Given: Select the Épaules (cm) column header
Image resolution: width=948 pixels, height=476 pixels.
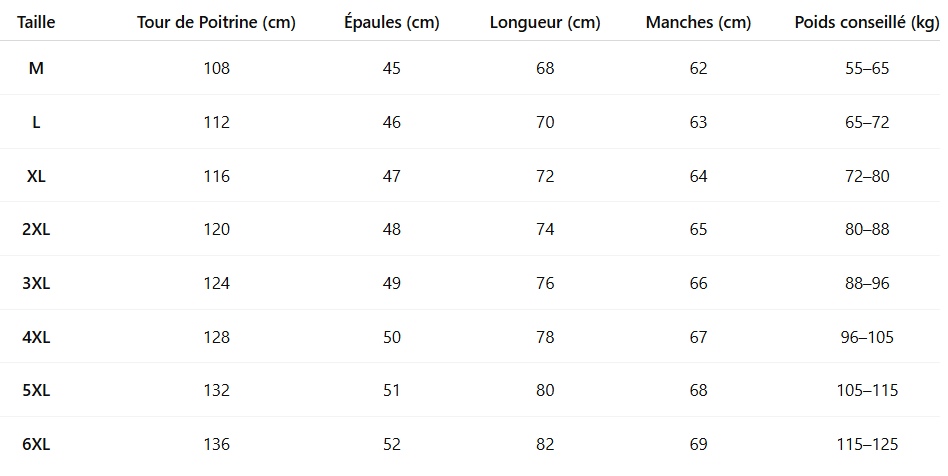Looking at the screenshot, I should point(391,23).
